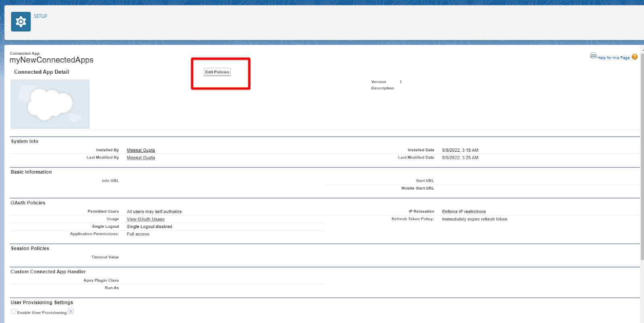Click the Refresh Token Policy label

(413, 219)
